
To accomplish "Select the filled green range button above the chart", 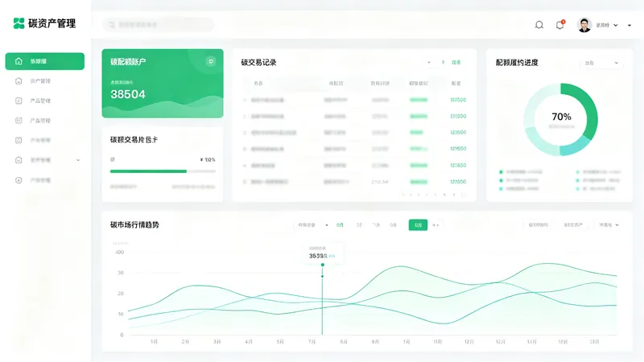I will pos(418,225).
